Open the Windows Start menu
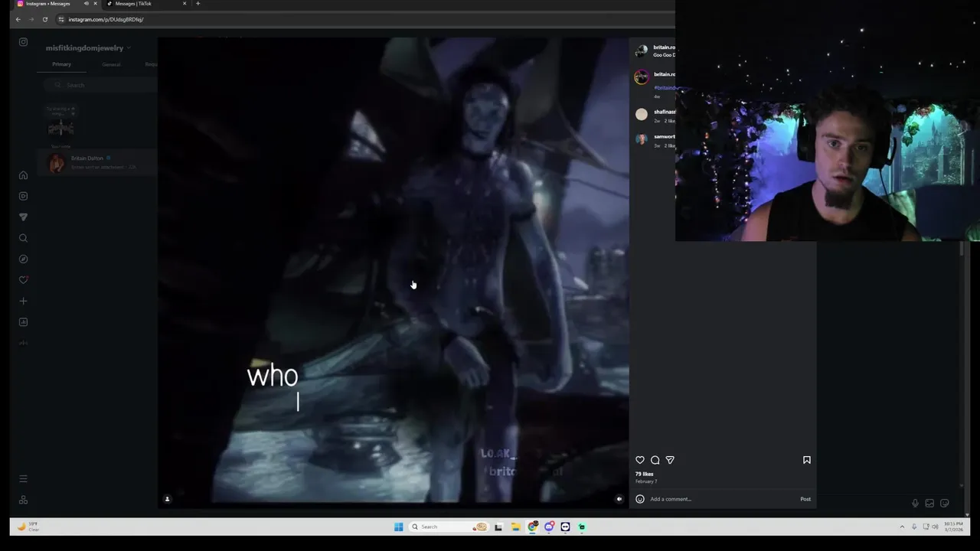Viewport: 980px width, 551px height. [398, 527]
